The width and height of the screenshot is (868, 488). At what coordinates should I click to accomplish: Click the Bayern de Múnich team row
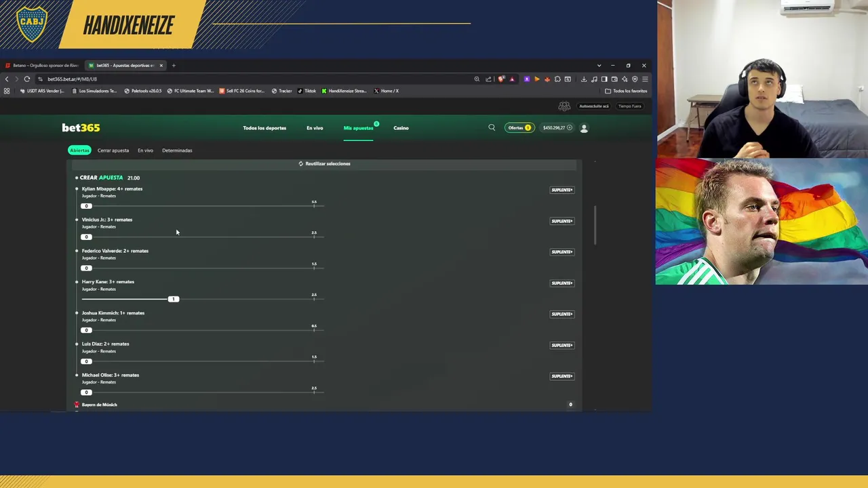[x=324, y=405]
